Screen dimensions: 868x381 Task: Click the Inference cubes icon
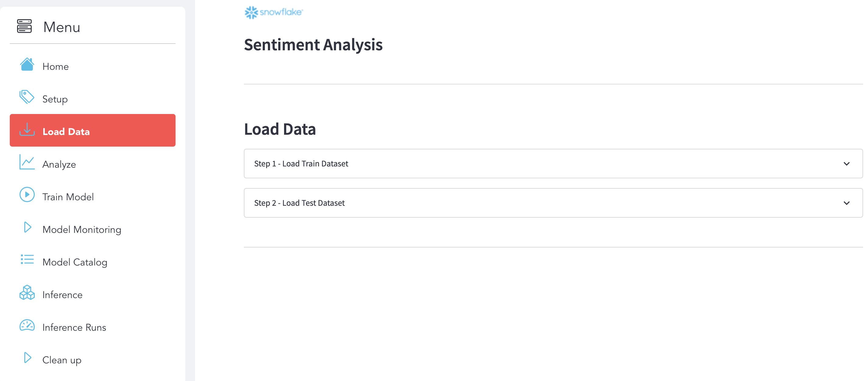click(27, 293)
